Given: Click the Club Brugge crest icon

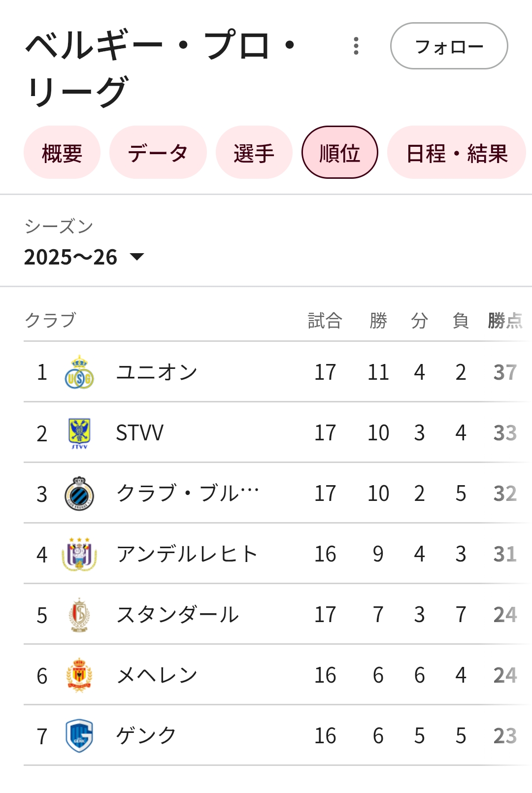Looking at the screenshot, I should click(x=79, y=494).
